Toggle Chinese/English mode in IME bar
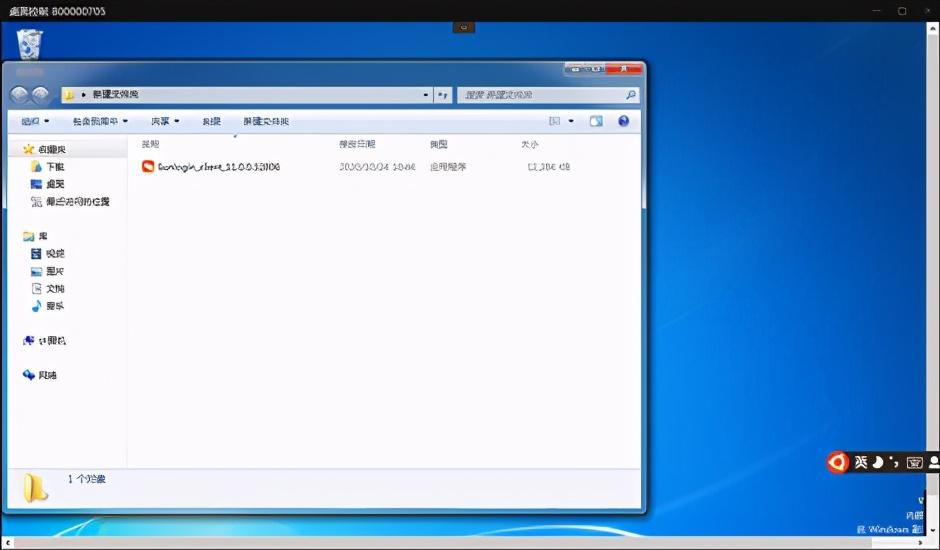 pyautogui.click(x=861, y=462)
